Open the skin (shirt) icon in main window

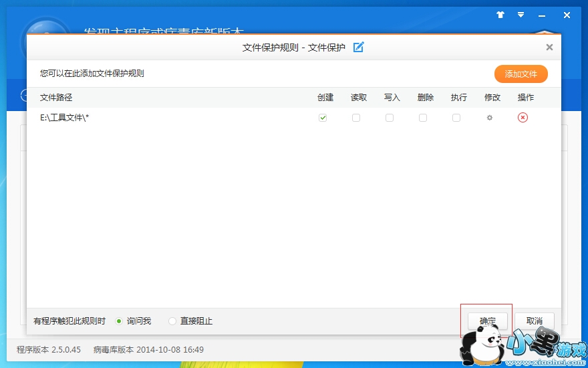[x=500, y=15]
